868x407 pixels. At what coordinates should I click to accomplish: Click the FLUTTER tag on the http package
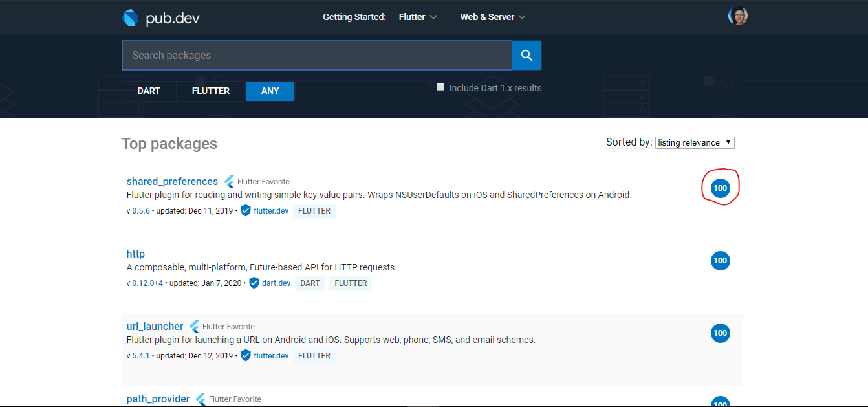click(350, 283)
